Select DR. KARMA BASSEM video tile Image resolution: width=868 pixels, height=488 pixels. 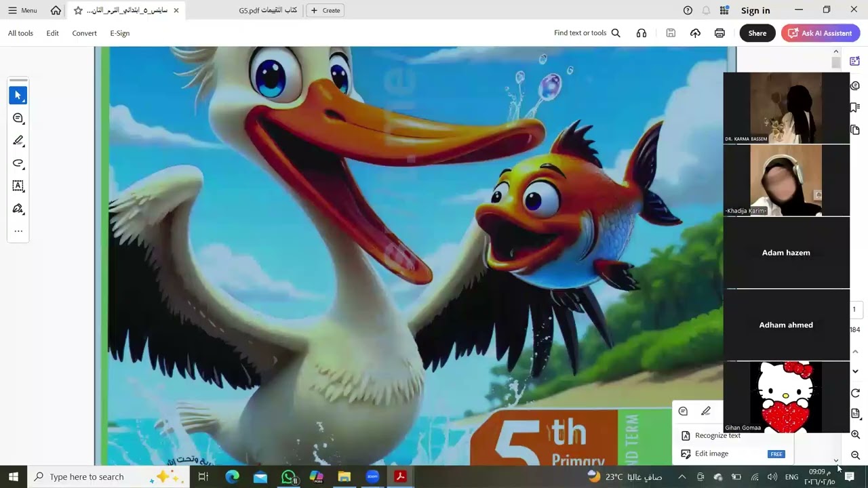pyautogui.click(x=786, y=108)
